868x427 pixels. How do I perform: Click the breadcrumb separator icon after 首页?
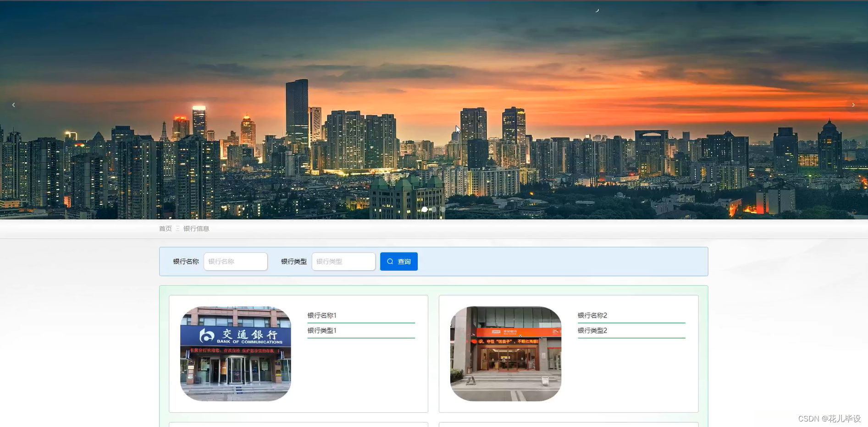(x=177, y=228)
